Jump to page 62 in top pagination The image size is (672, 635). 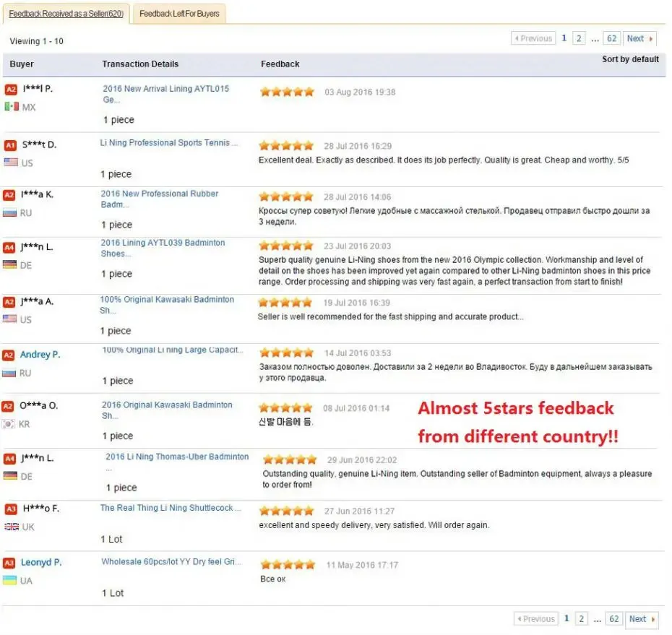point(611,38)
